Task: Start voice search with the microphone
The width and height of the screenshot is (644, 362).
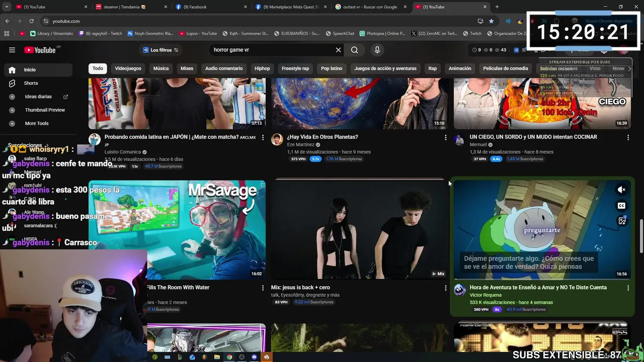Action: 377,50
